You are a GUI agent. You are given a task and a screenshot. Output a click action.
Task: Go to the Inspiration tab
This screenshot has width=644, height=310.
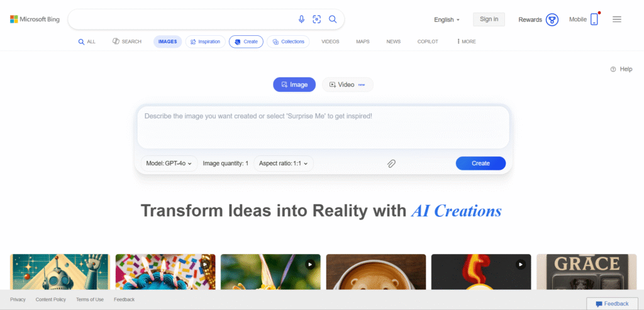[206, 42]
